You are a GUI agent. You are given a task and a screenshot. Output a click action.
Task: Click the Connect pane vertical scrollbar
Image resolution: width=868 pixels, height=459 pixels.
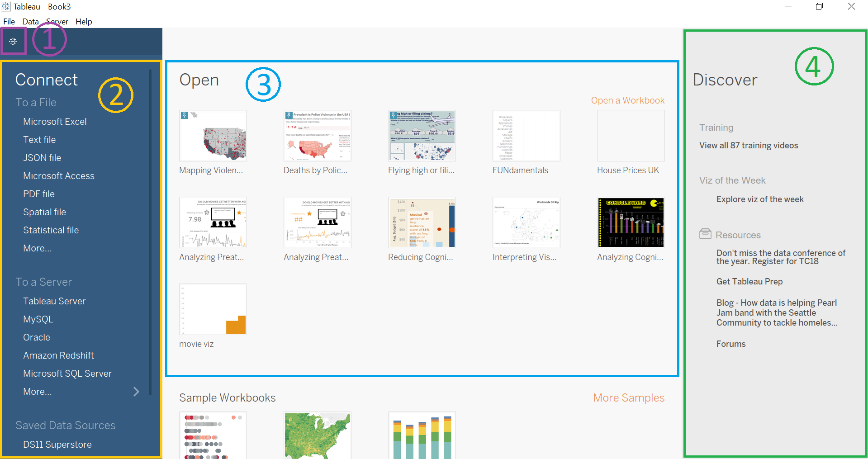pyautogui.click(x=150, y=232)
